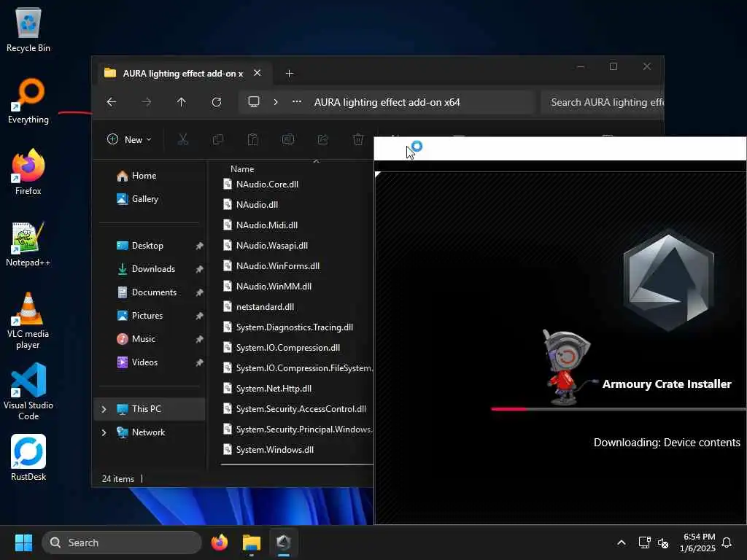Viewport: 747px width, 560px height.
Task: Click the Back arrow in File Explorer
Action: click(x=112, y=102)
